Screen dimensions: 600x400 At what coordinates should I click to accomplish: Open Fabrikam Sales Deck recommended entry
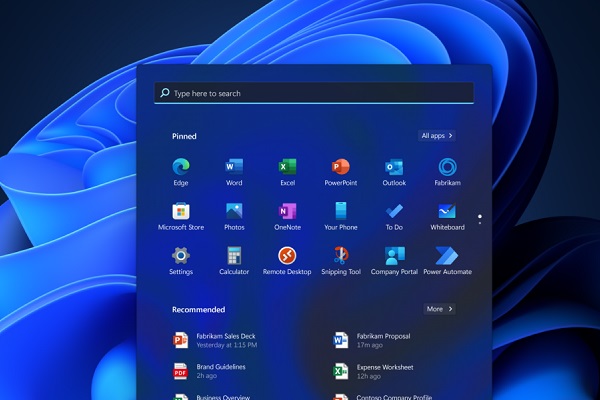coord(215,340)
